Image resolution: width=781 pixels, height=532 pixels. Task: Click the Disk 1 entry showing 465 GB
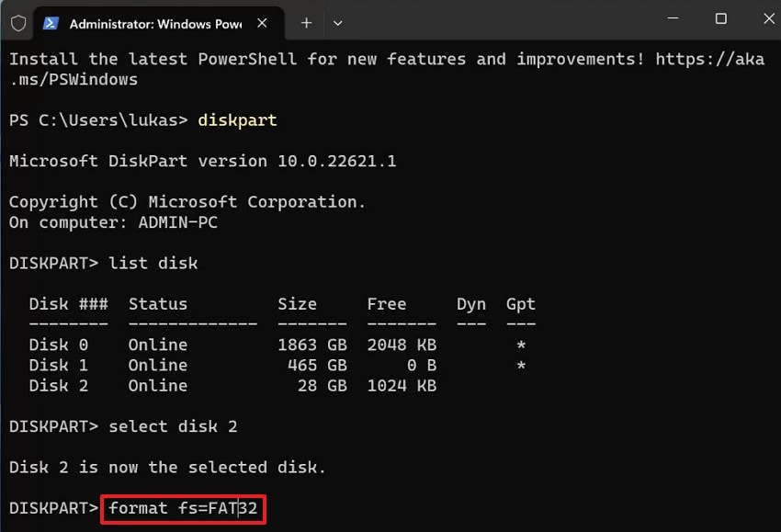tap(317, 365)
